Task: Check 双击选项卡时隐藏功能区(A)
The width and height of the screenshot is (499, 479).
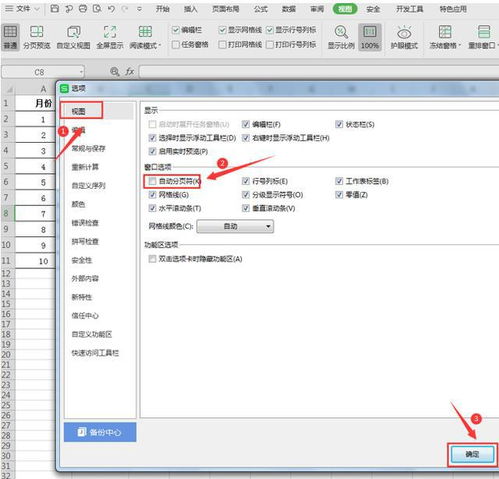Action: coord(152,259)
